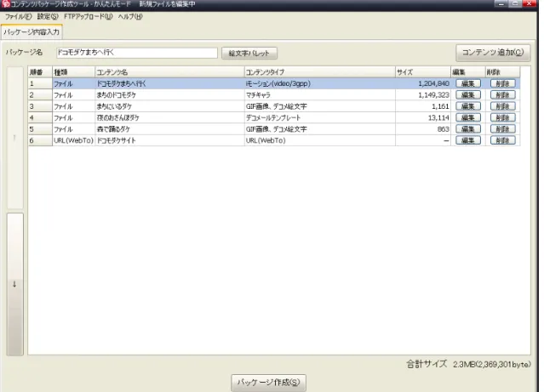Click the デコメールテンプレート type cell
The image size is (544, 392).
coord(320,118)
